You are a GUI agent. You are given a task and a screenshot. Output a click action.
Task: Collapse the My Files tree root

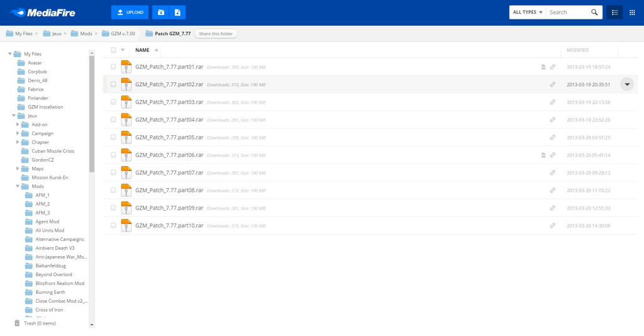[10, 54]
